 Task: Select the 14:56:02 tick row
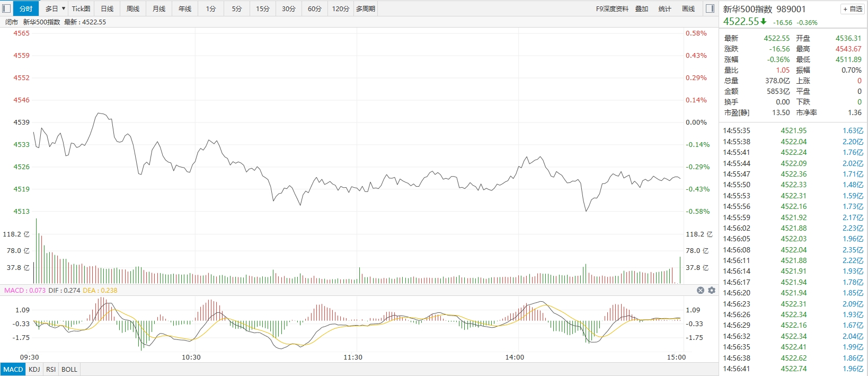pos(793,228)
